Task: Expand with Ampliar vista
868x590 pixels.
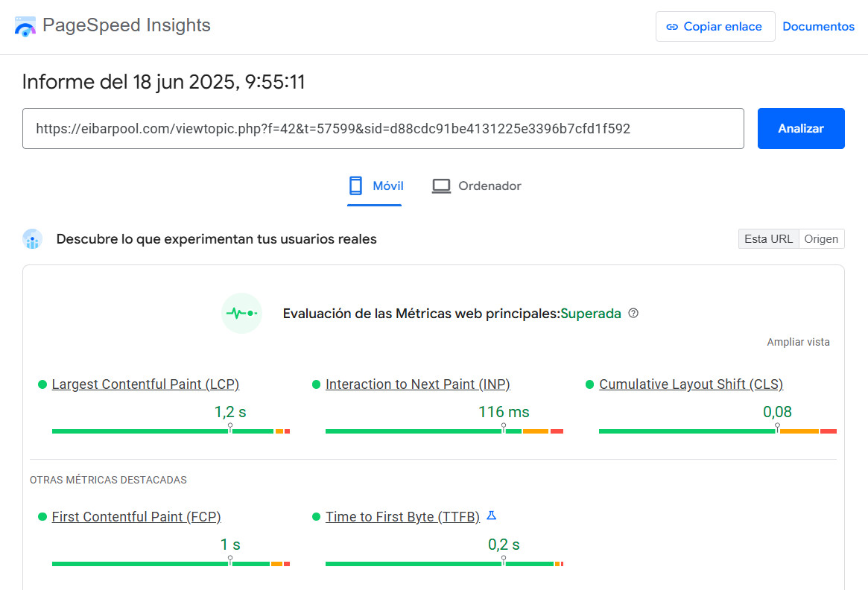Action: click(798, 342)
